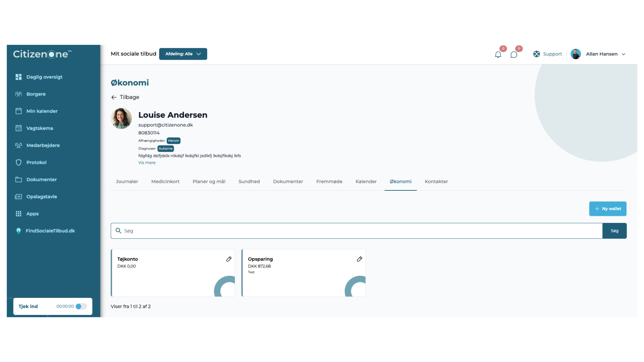The height and width of the screenshot is (362, 644).
Task: Click the Søg search button
Action: coord(614,231)
